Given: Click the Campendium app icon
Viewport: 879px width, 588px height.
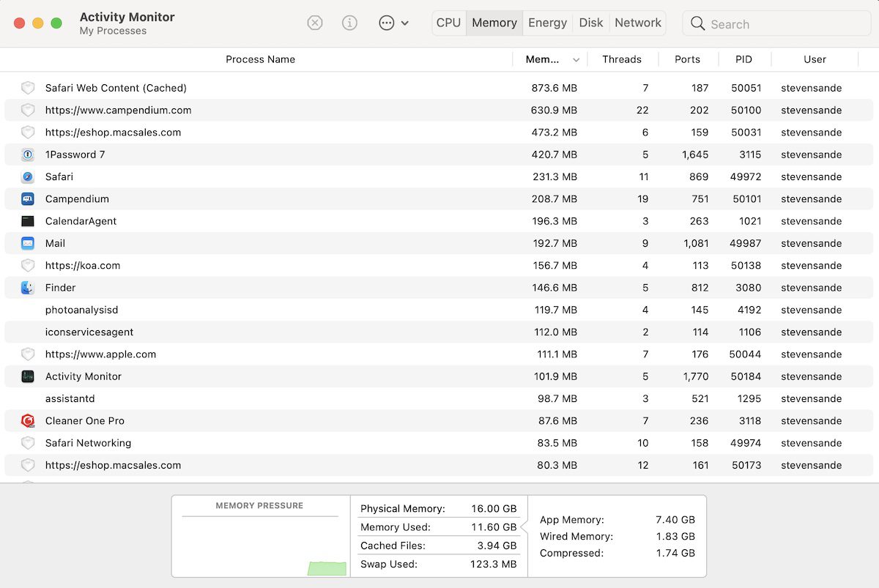Looking at the screenshot, I should click(28, 199).
